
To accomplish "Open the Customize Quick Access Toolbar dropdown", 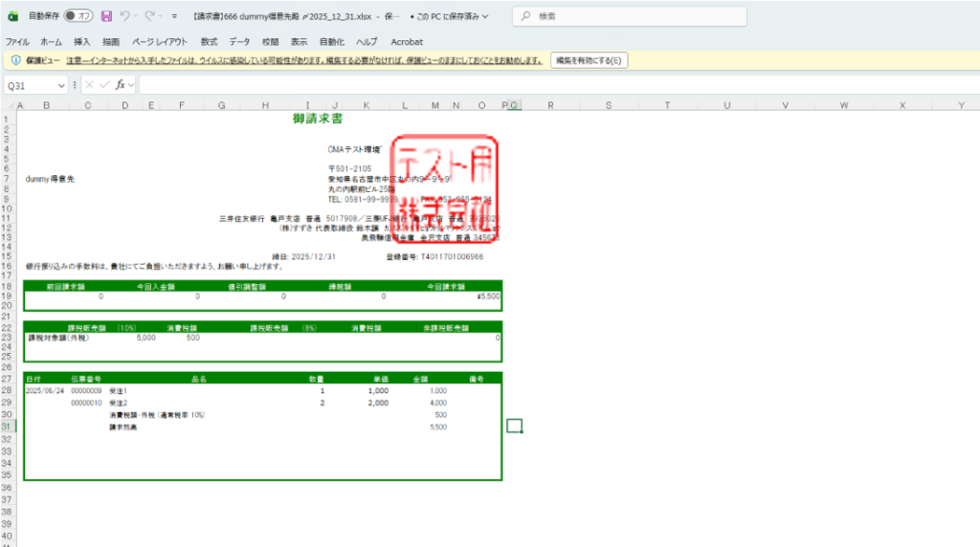I will [x=174, y=16].
